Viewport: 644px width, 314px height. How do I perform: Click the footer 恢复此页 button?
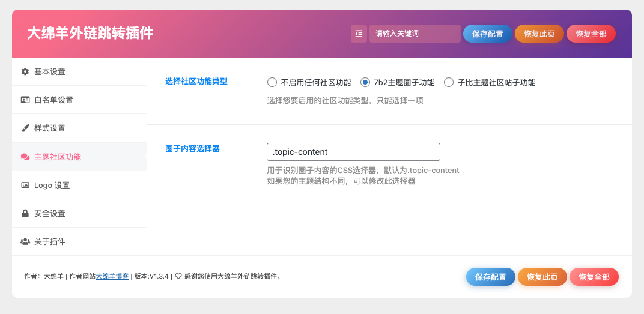(x=542, y=277)
